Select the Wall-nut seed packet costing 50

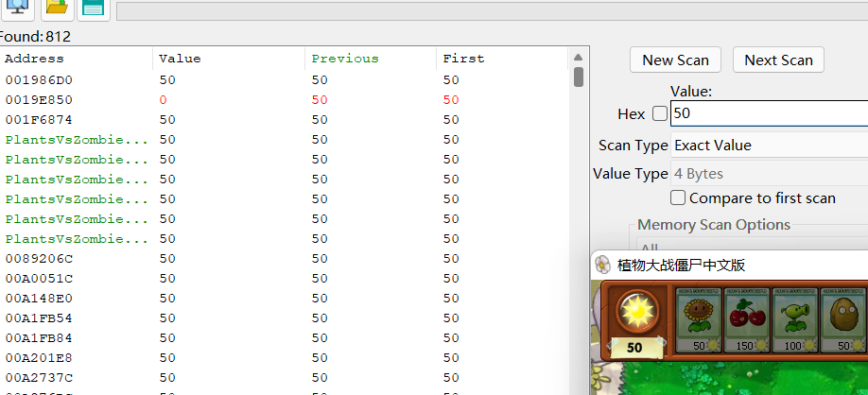[842, 319]
